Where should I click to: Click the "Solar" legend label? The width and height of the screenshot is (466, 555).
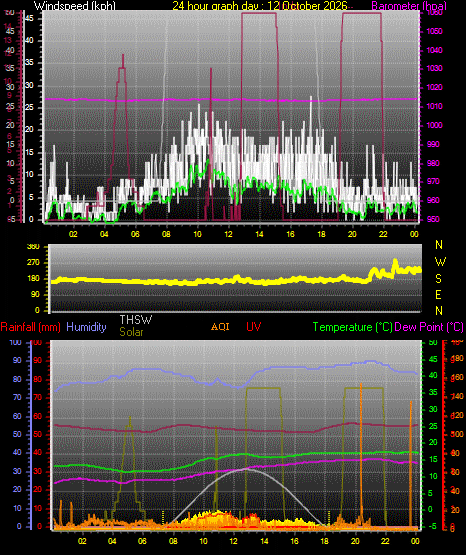[x=131, y=332]
